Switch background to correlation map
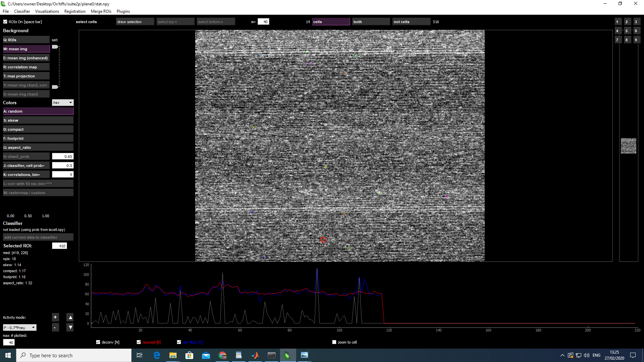644x362 pixels. [x=26, y=67]
